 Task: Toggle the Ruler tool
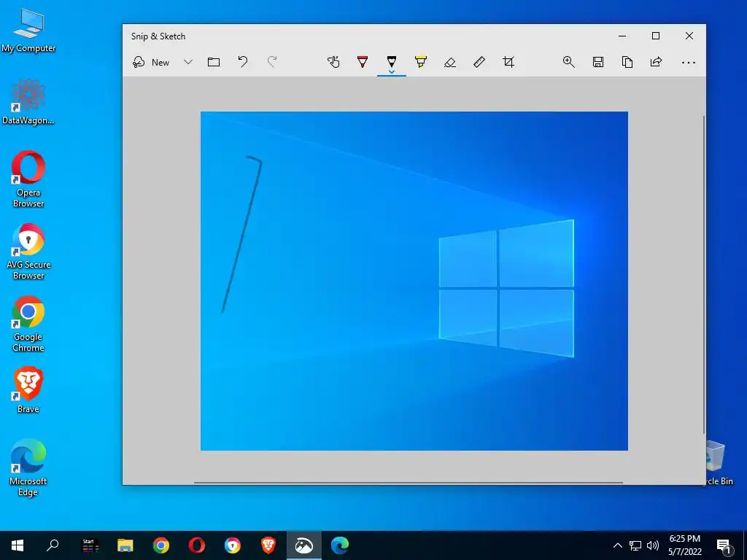point(479,62)
